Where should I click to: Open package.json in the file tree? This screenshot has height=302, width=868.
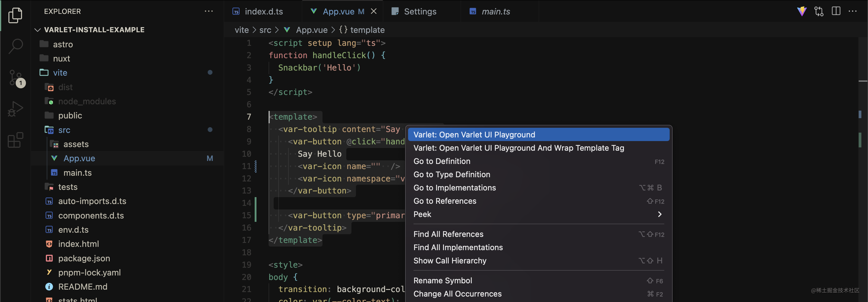pyautogui.click(x=84, y=258)
